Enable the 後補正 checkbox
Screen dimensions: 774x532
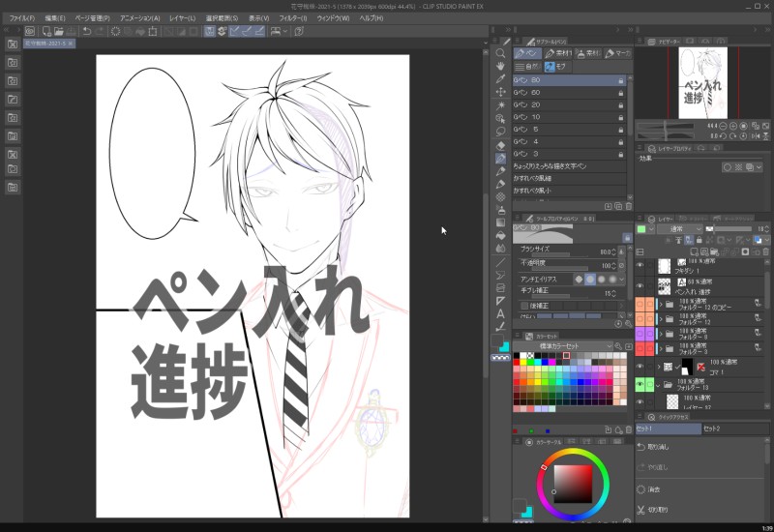coord(524,306)
